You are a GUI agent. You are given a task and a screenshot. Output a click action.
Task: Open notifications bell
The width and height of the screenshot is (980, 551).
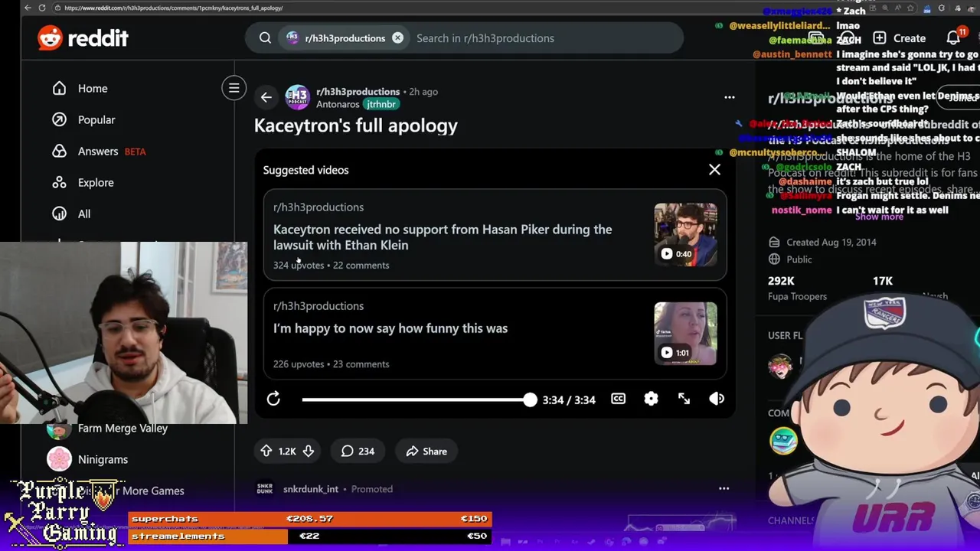(953, 37)
